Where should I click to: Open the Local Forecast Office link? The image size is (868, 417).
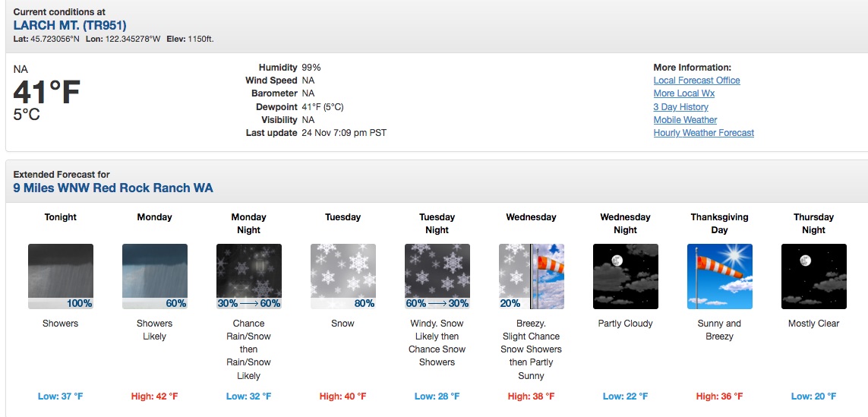click(696, 81)
